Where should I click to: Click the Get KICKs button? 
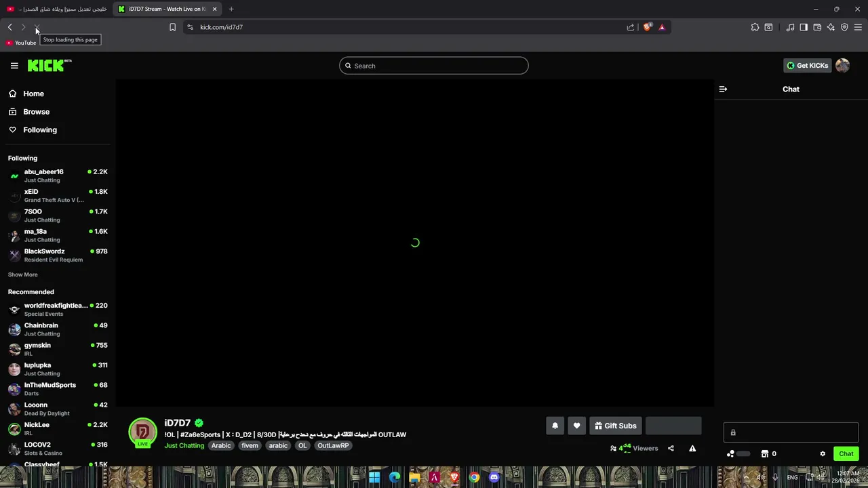(x=807, y=66)
